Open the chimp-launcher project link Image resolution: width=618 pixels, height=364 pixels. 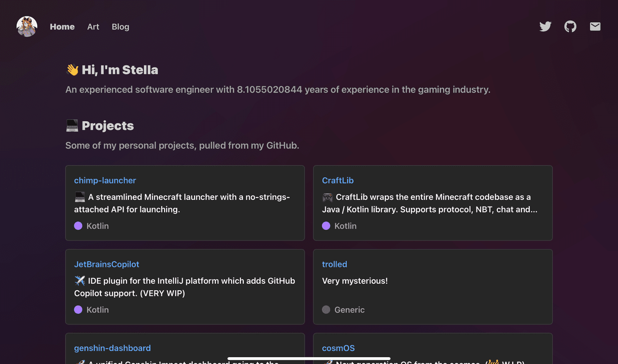pyautogui.click(x=105, y=181)
